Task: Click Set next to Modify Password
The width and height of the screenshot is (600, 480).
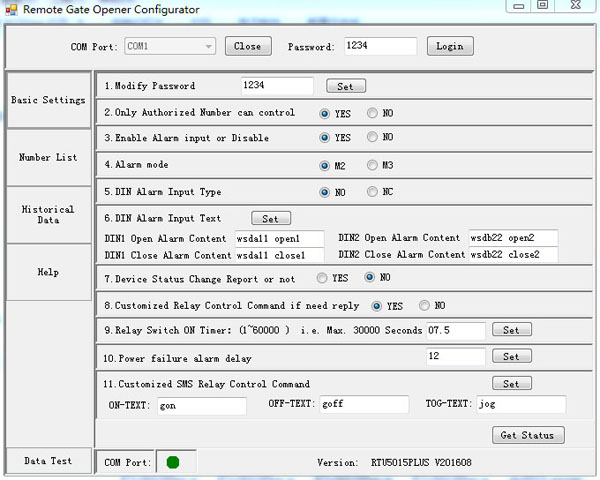Action: click(345, 86)
